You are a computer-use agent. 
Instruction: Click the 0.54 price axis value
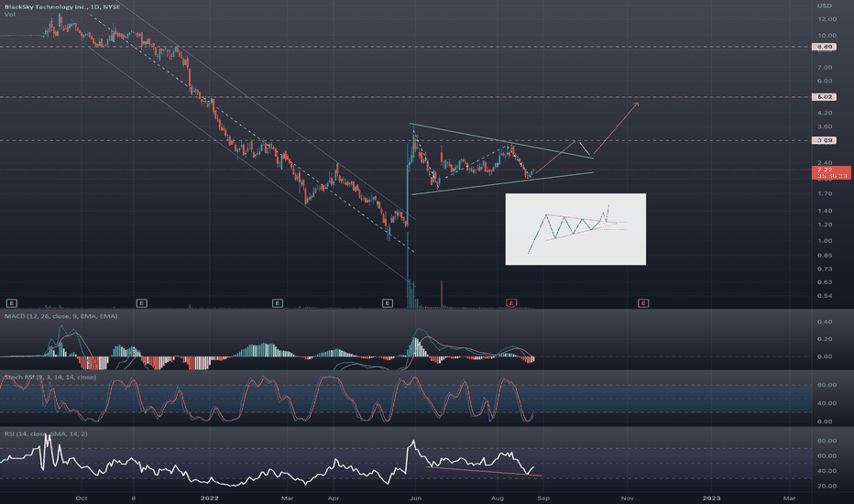pyautogui.click(x=825, y=296)
